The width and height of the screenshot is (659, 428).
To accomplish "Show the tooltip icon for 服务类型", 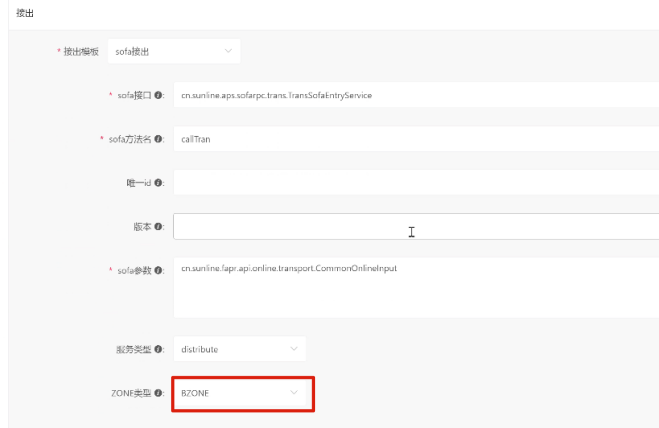I will tap(159, 349).
